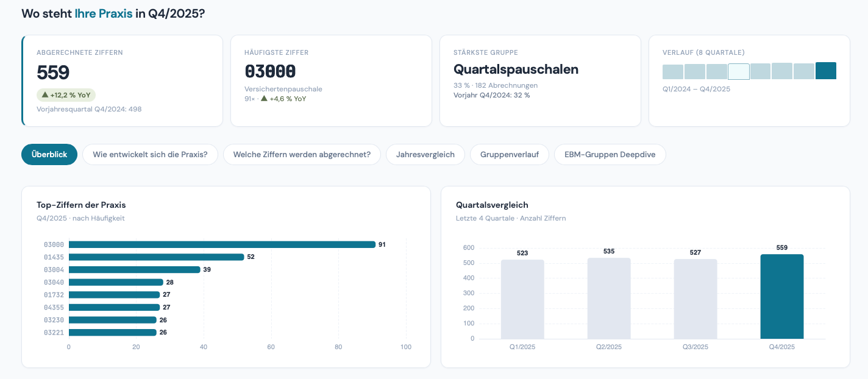Click the highlighted Q4/2025 bar in Quartalsvergleich
Image resolution: width=868 pixels, height=379 pixels.
pos(782,297)
